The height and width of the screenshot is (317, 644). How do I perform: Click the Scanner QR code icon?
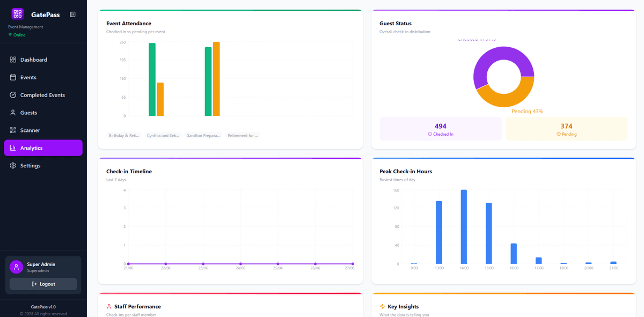(x=13, y=130)
